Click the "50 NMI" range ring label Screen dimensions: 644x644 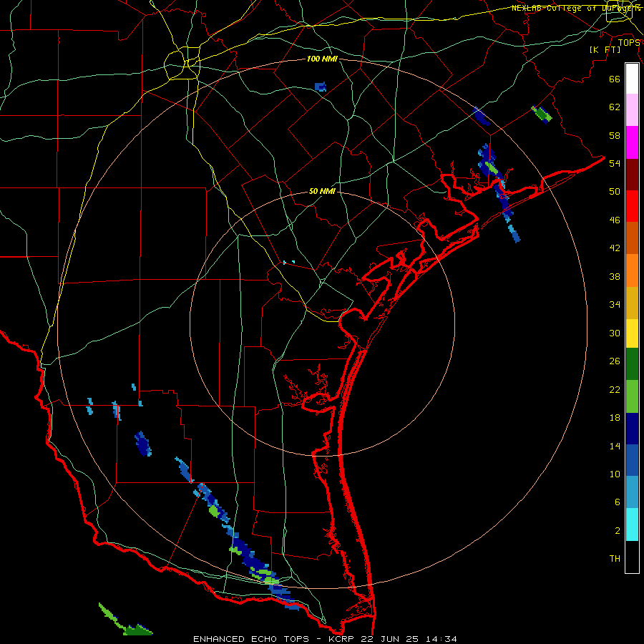pyautogui.click(x=322, y=191)
